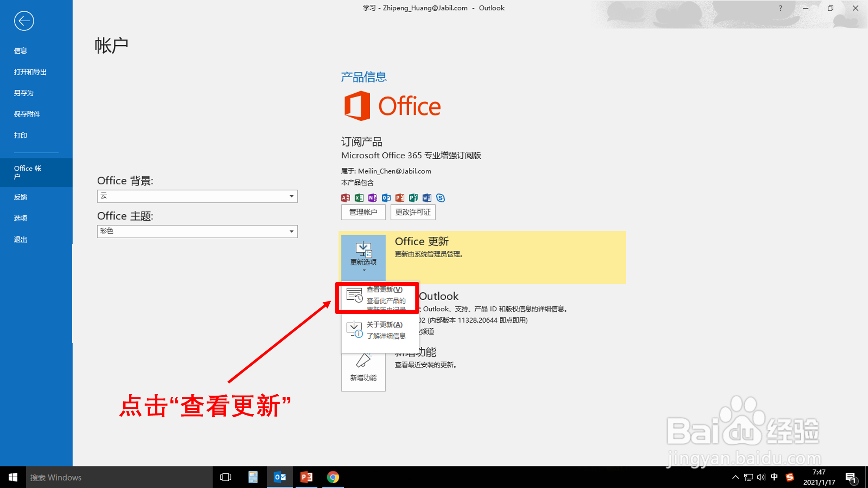868x488 pixels.
Task: Select the Outlook icon in the product list
Action: (x=386, y=198)
